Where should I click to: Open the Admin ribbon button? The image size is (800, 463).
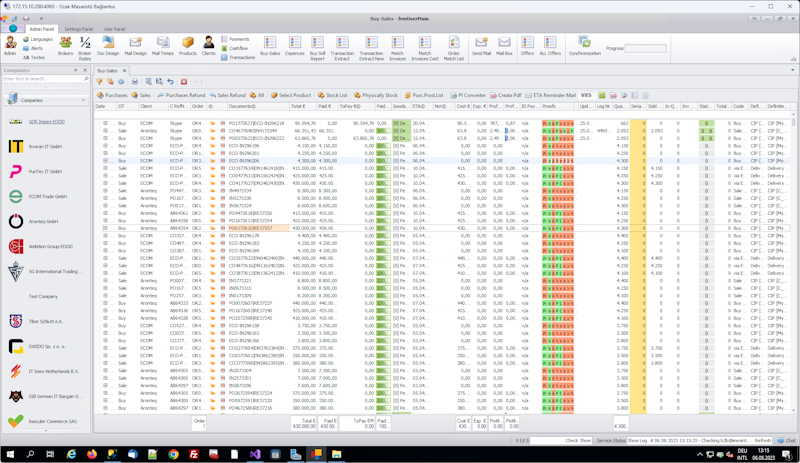(10, 46)
